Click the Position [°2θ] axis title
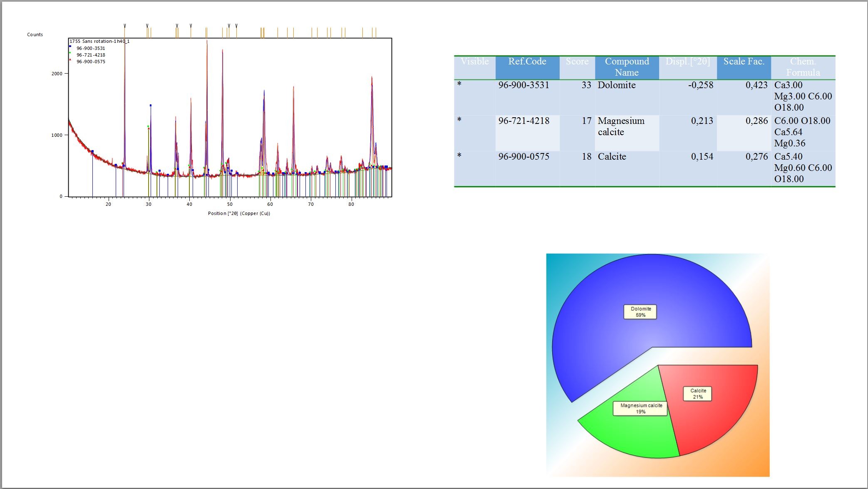Image resolution: width=868 pixels, height=489 pixels. [239, 213]
